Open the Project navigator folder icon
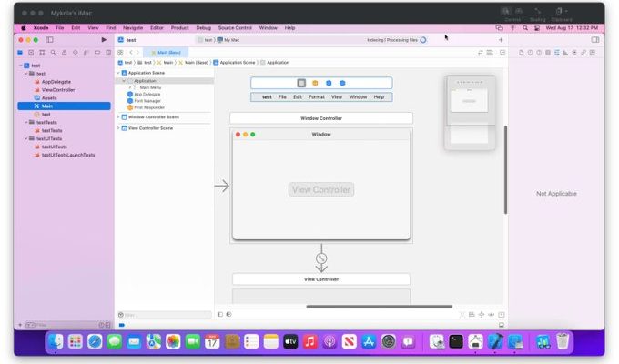The height and width of the screenshot is (364, 619). [x=20, y=53]
